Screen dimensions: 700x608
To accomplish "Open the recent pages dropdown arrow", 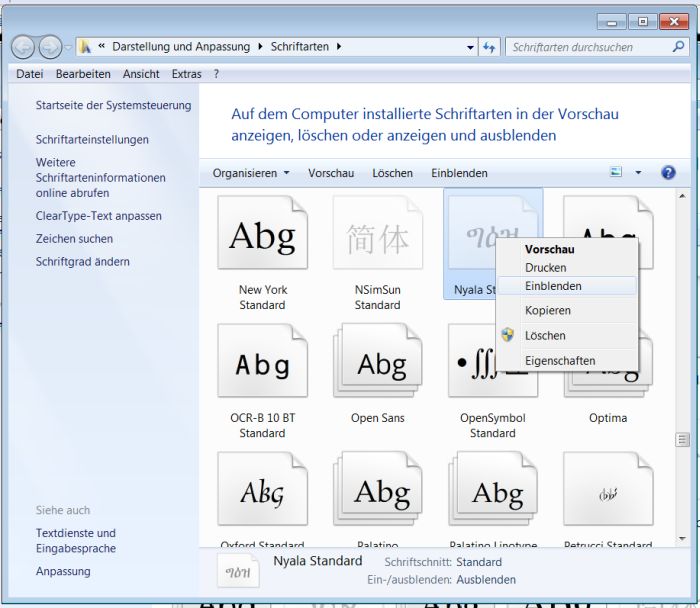I will click(x=68, y=47).
